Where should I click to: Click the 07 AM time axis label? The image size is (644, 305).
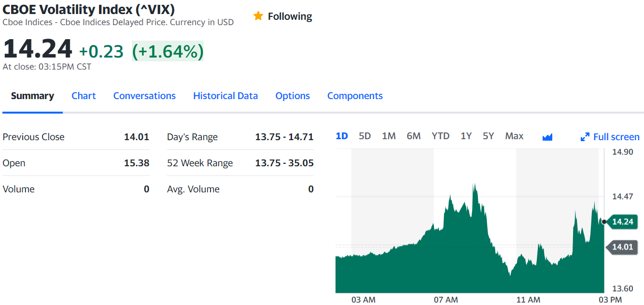pyautogui.click(x=446, y=300)
